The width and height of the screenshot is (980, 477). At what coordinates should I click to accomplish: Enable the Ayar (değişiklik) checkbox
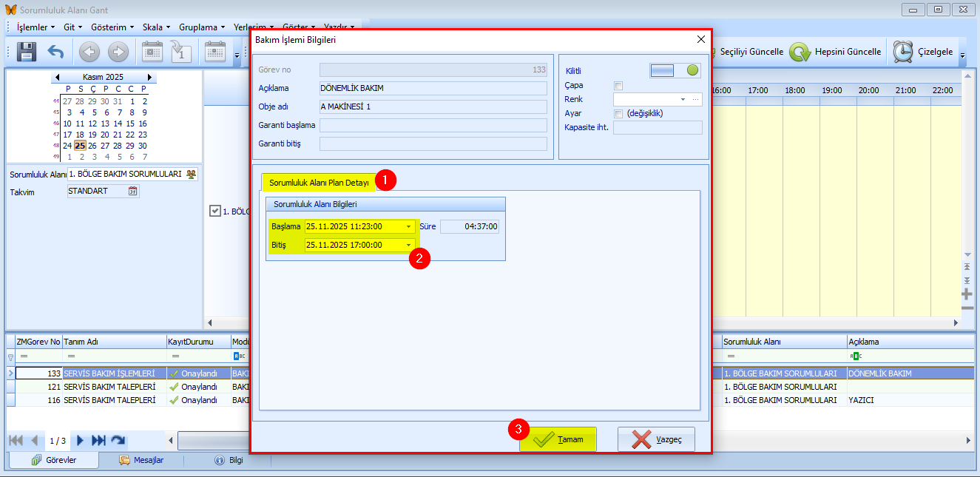point(618,114)
